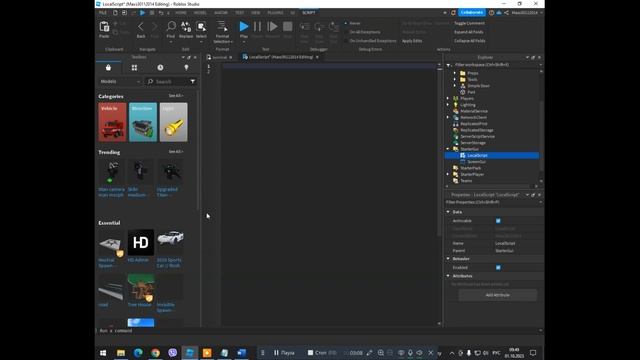Click the quick-access play icon in title toolbar
This screenshot has width=640, height=360.
click(142, 13)
